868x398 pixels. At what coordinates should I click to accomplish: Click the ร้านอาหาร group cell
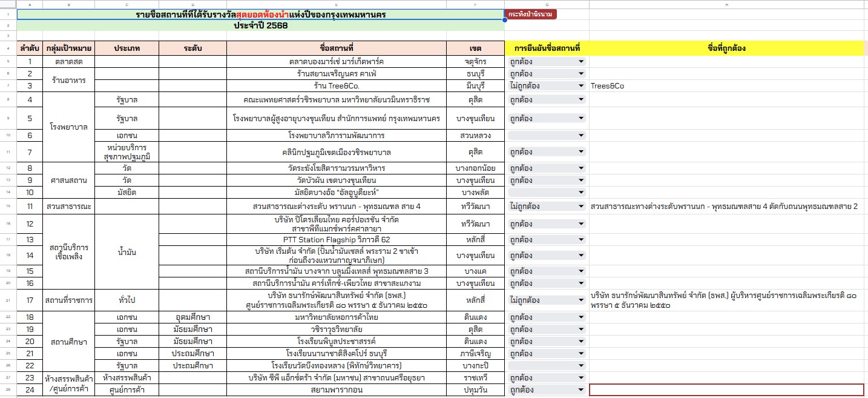pos(68,80)
